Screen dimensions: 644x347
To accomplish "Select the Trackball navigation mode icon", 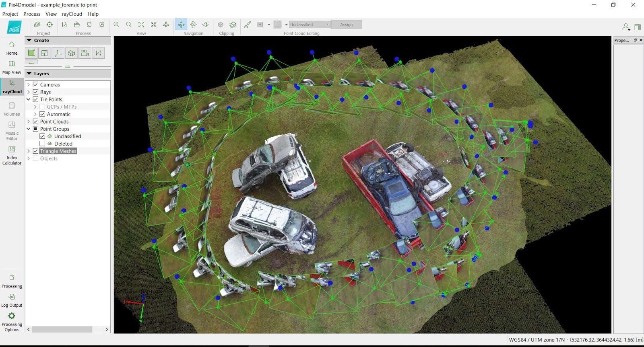I will [x=194, y=25].
